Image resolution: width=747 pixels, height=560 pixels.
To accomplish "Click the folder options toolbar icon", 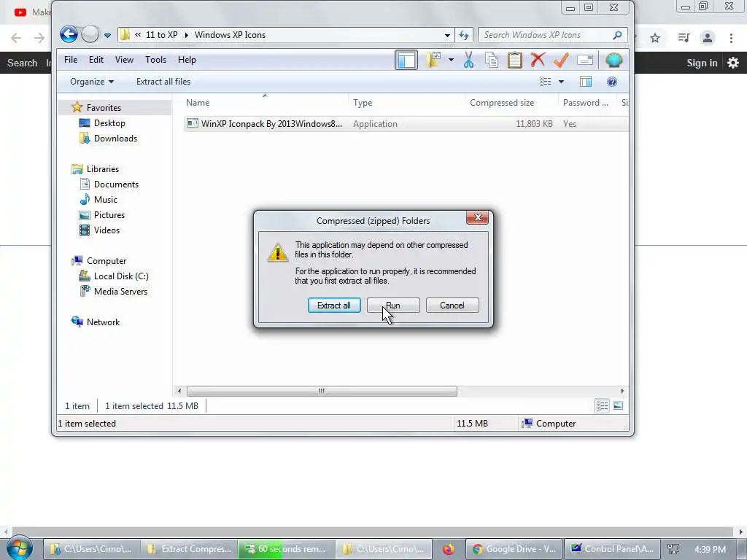I will [x=433, y=60].
